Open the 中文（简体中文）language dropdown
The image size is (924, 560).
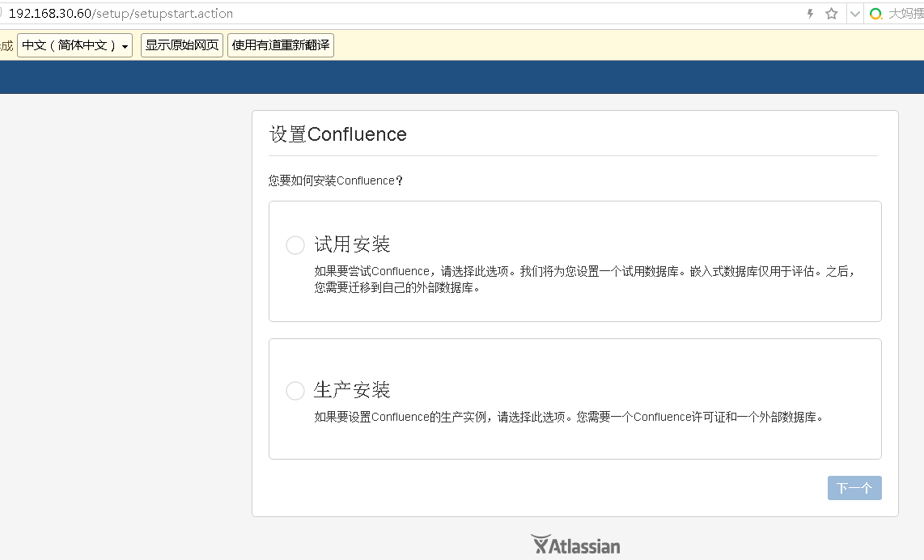click(x=74, y=45)
